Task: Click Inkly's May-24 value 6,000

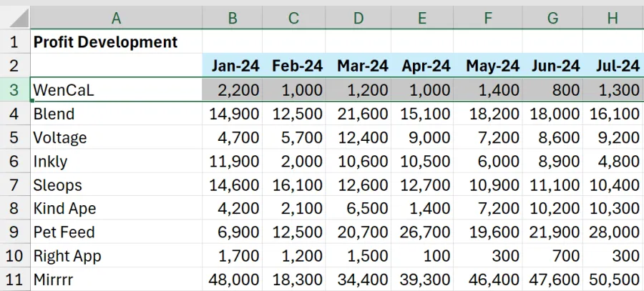Action: click(488, 161)
